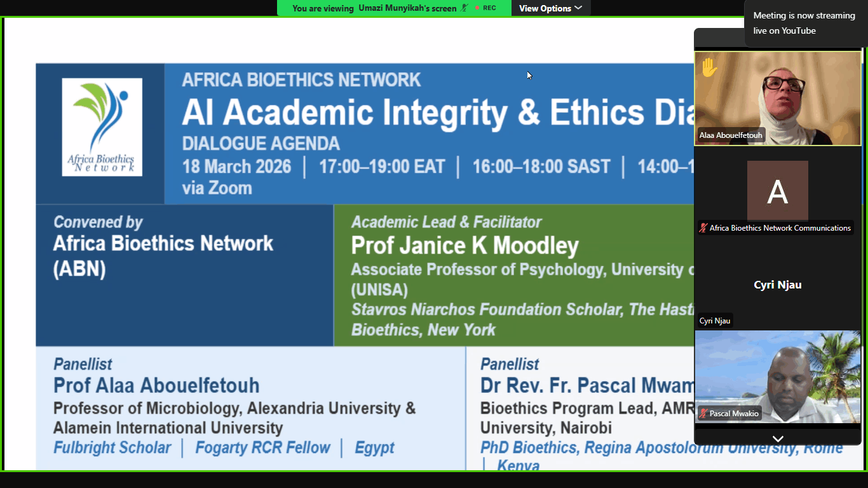Screen dimensions: 868x488
Task: Select the Cyri Njau participant tile
Action: (778, 284)
